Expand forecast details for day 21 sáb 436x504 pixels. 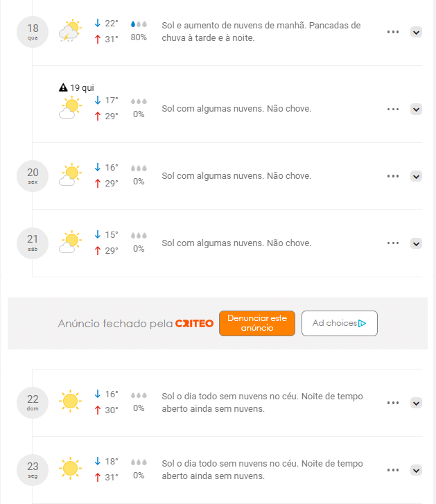point(416,243)
